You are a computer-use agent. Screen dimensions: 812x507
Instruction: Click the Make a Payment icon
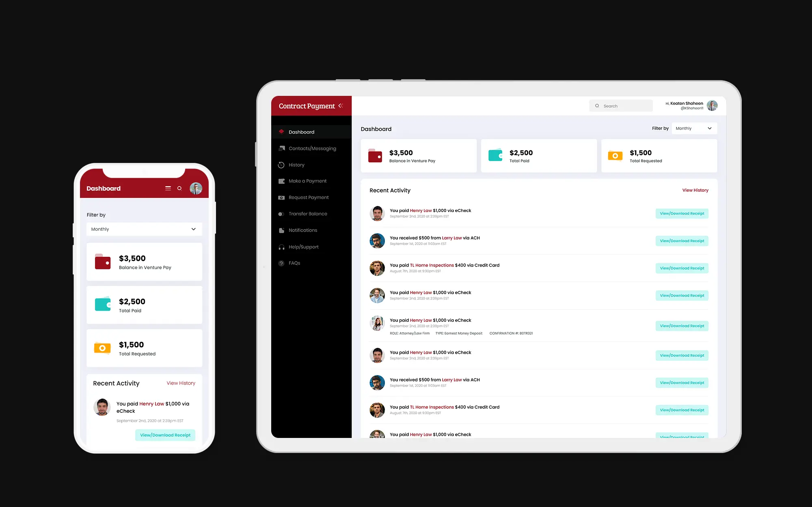pyautogui.click(x=281, y=180)
